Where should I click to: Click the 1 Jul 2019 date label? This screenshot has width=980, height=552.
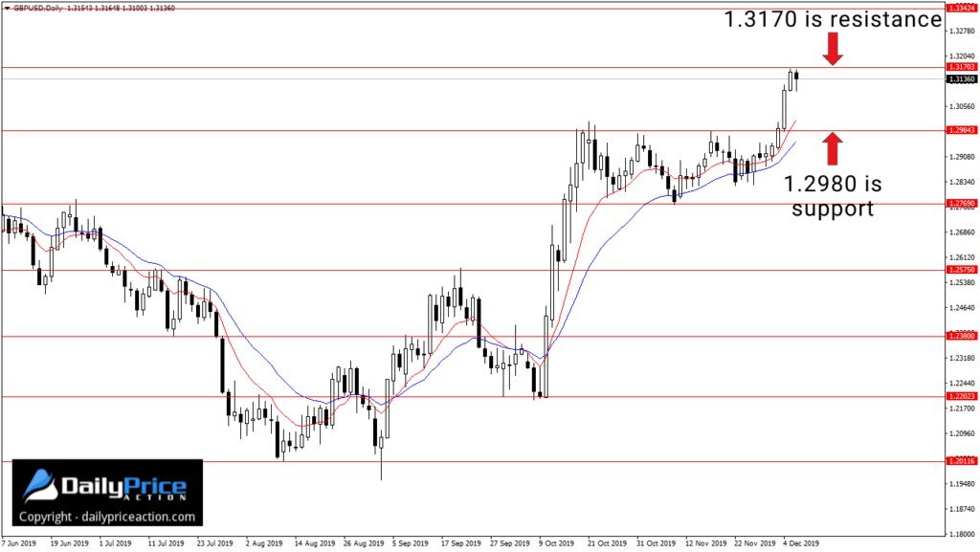click(x=115, y=543)
